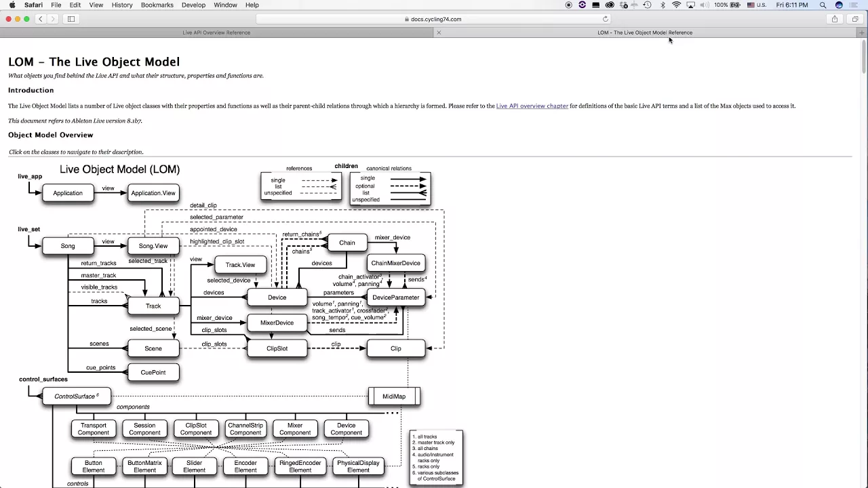Click the Wi-Fi status icon
868x488 pixels.
pos(676,5)
